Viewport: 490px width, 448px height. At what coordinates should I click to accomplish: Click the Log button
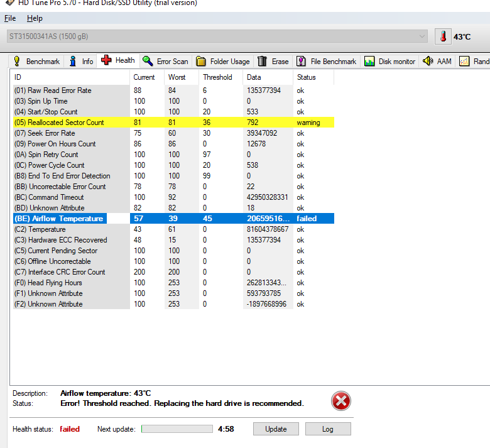click(x=328, y=429)
